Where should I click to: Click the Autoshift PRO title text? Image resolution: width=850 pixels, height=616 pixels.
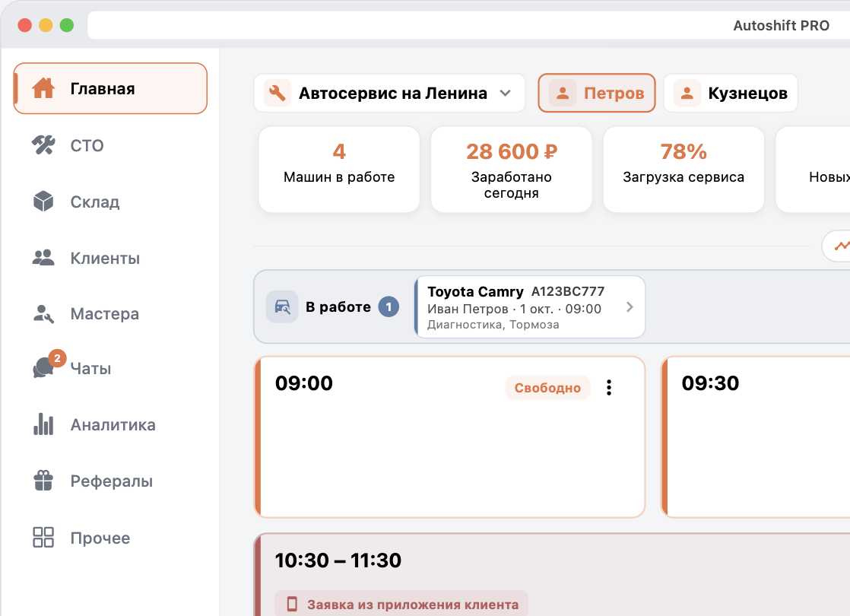(x=781, y=26)
